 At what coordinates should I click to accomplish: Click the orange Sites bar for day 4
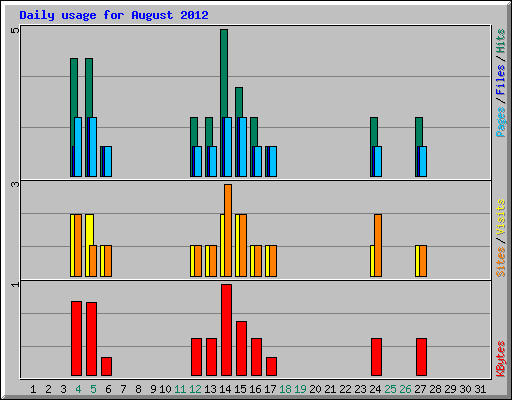(x=78, y=245)
